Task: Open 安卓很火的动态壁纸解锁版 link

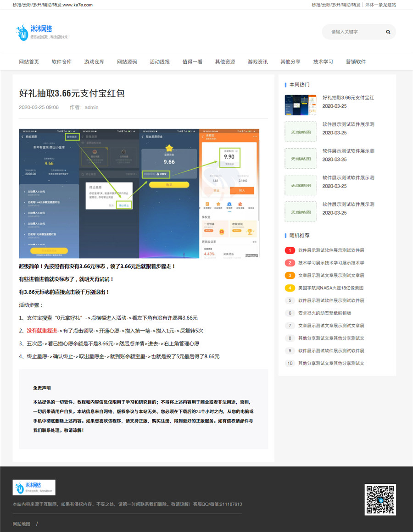Action: pos(325,313)
